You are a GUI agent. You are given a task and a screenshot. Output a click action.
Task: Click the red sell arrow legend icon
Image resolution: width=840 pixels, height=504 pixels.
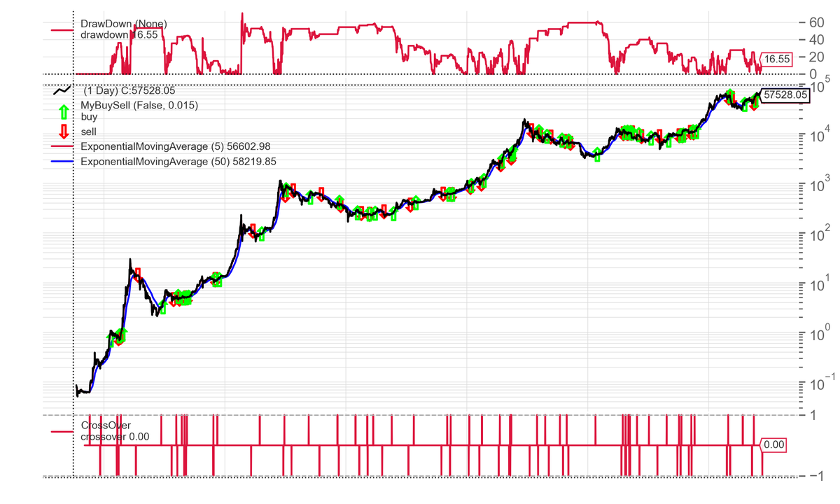coord(64,131)
